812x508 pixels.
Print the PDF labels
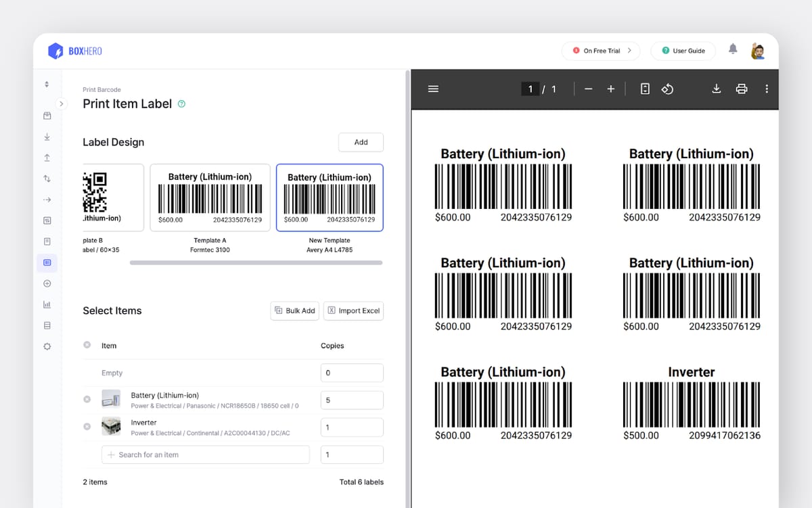point(742,89)
